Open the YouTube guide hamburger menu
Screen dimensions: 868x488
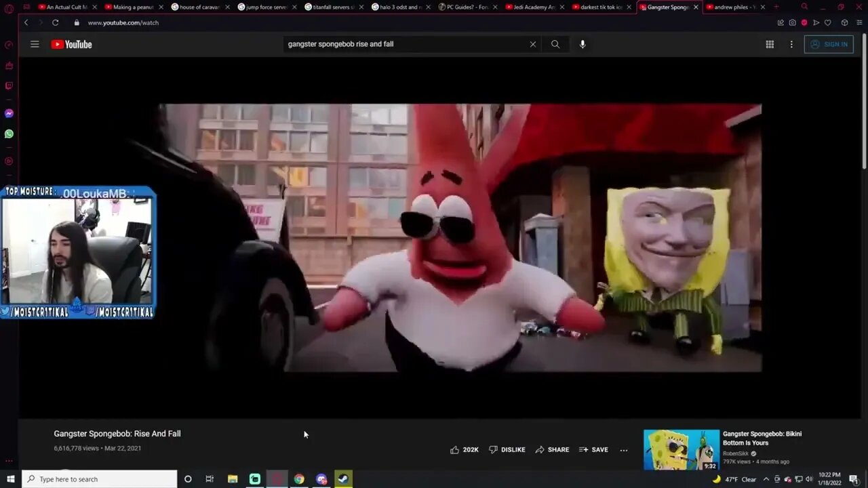[35, 44]
